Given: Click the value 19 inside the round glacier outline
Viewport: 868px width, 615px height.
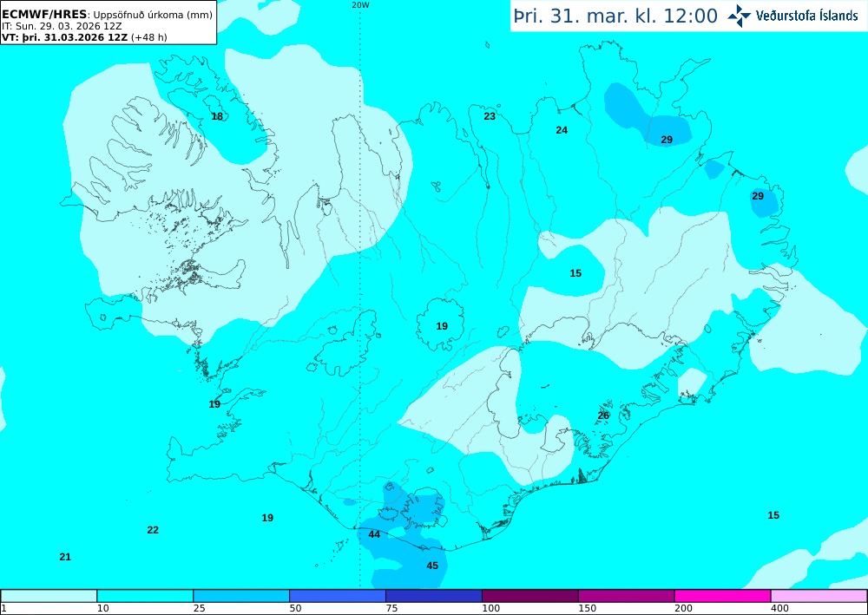Looking at the screenshot, I should (442, 326).
